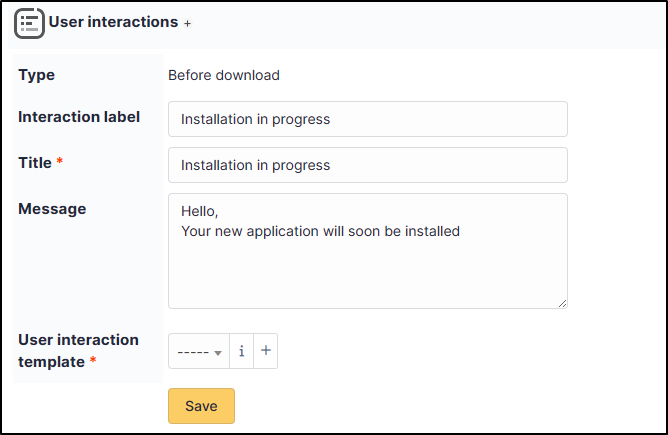Focus the Title input field

point(368,165)
